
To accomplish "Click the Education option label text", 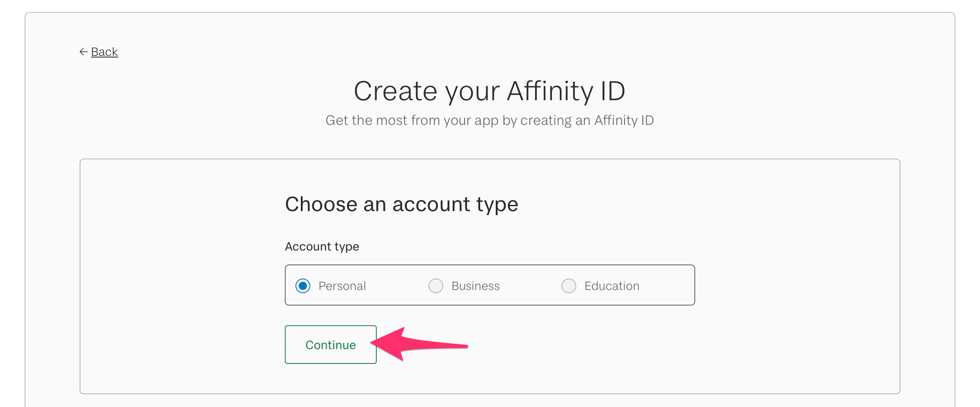I will 611,286.
